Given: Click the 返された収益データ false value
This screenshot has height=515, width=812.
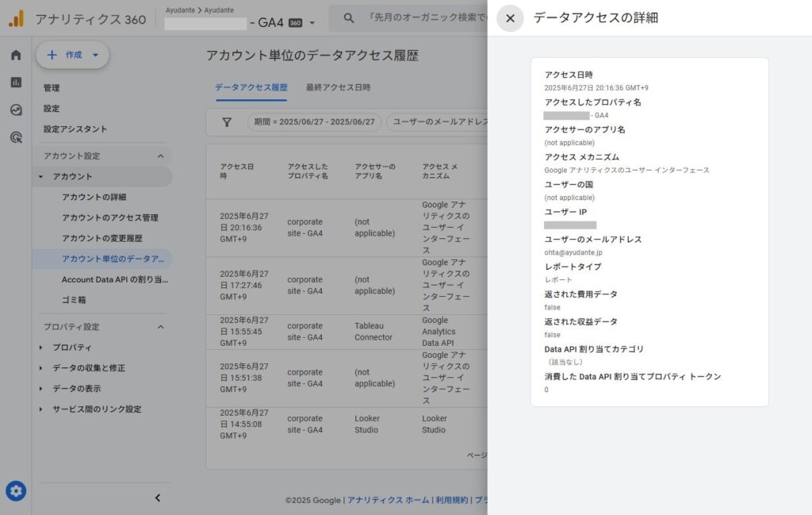Looking at the screenshot, I should coord(552,335).
